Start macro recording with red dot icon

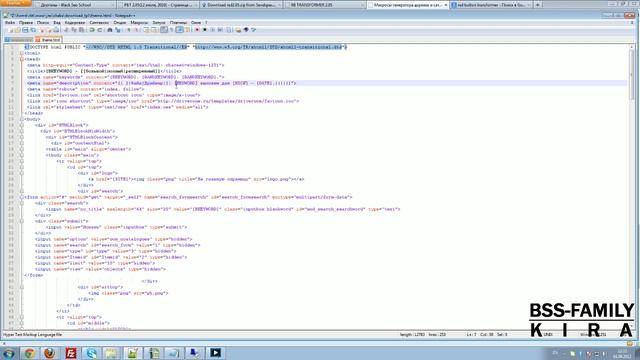197,30
